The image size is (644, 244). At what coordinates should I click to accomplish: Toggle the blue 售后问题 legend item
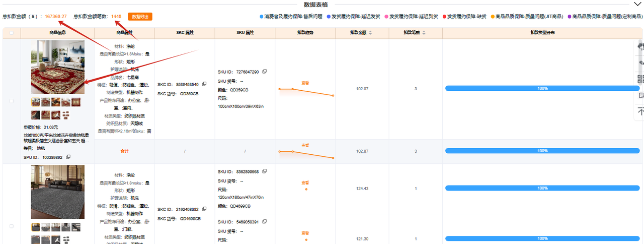(x=291, y=17)
